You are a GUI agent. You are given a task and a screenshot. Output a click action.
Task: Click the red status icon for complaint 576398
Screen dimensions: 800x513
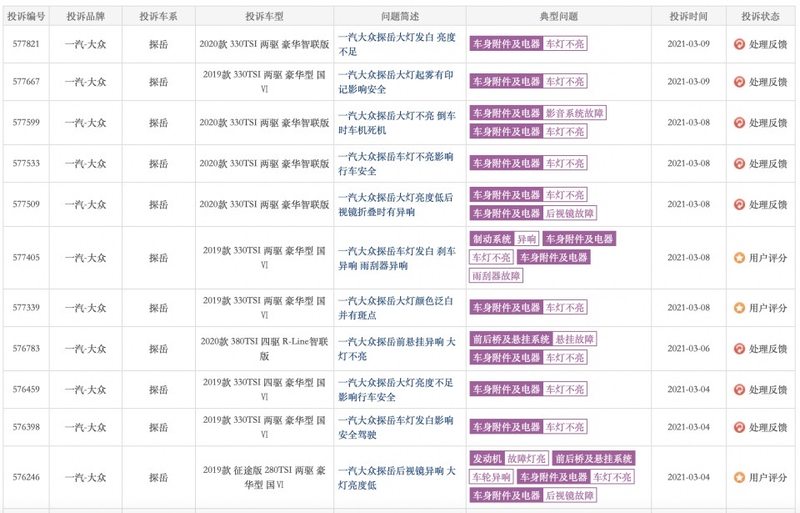click(x=739, y=427)
